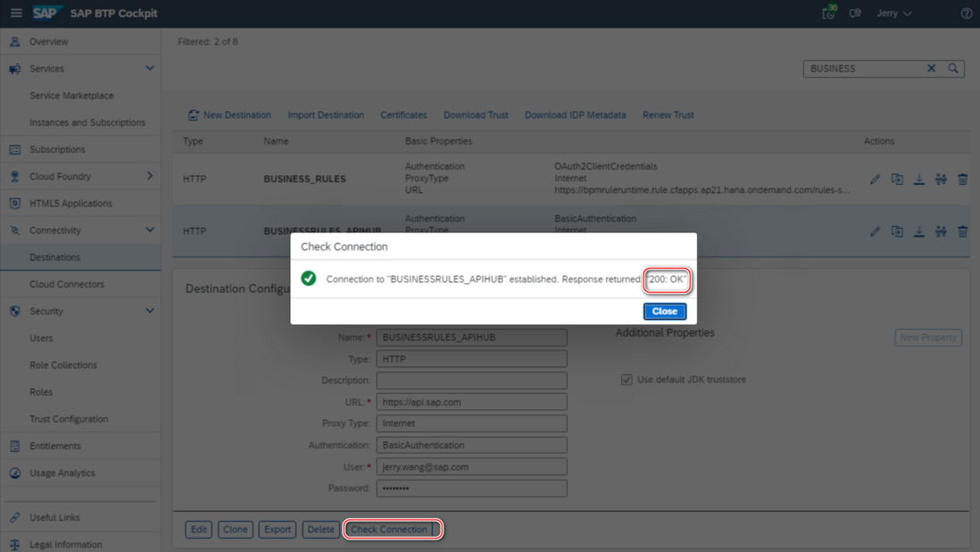Collapse the Services section chevron
980x552 pixels.
[149, 68]
